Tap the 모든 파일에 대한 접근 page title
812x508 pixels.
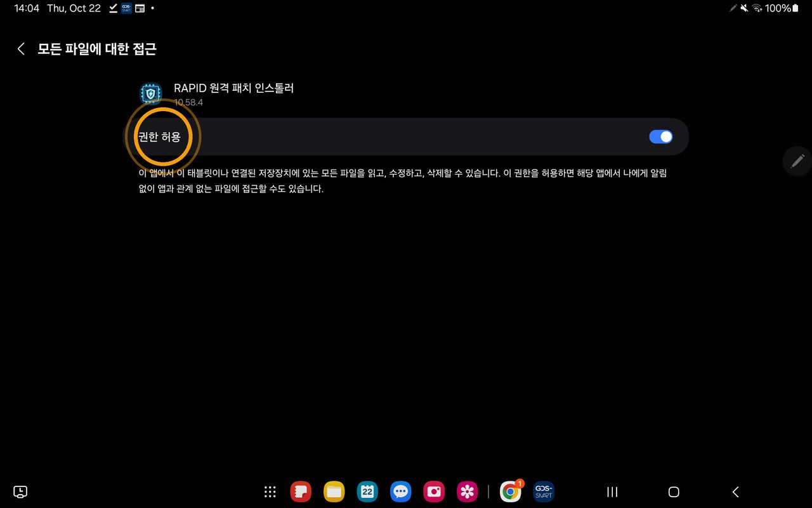point(97,49)
